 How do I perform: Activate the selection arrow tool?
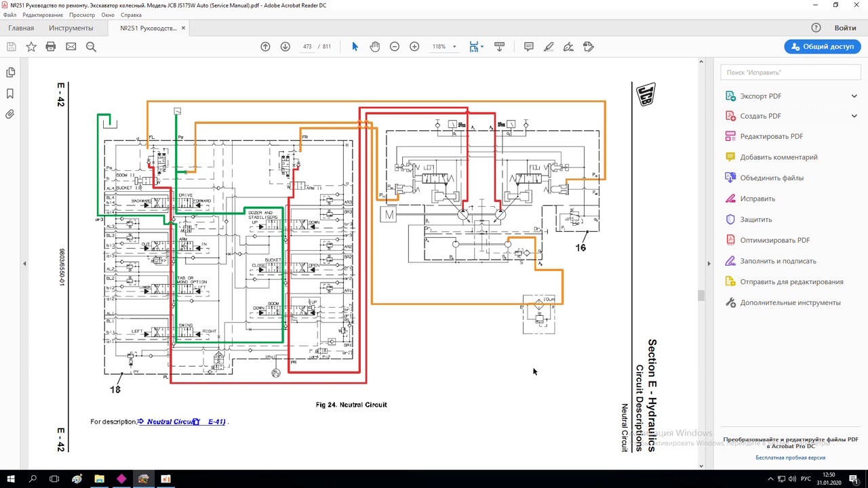pyautogui.click(x=355, y=47)
